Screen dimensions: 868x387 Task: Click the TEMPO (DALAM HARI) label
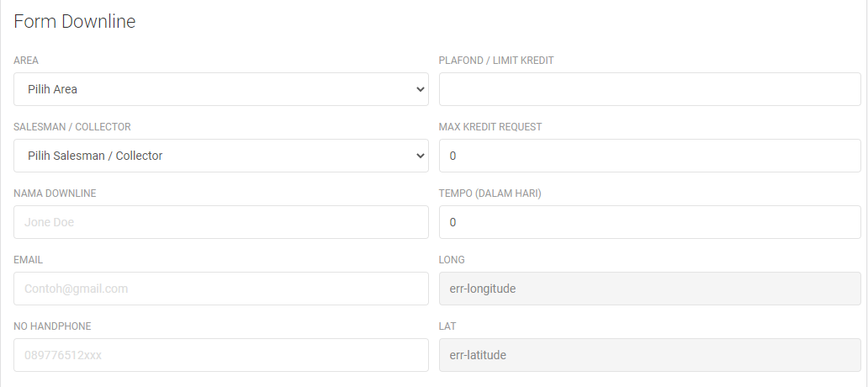point(490,193)
